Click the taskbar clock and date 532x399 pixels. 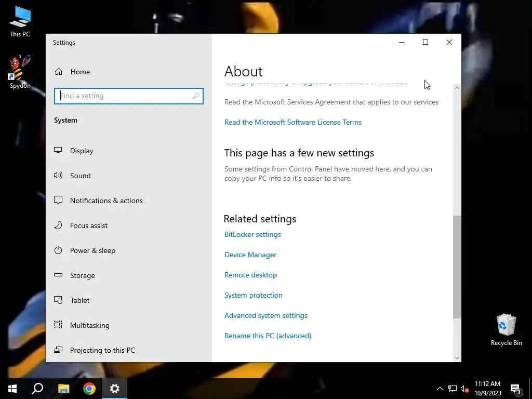click(x=487, y=389)
